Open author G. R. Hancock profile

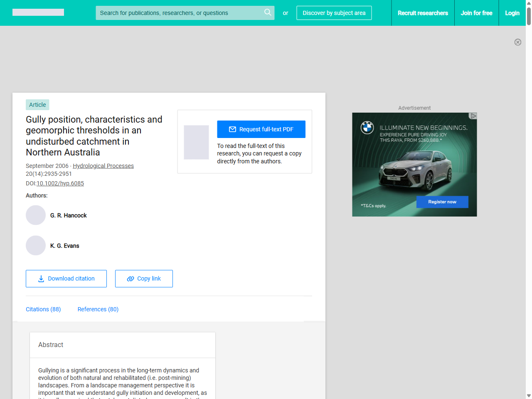(x=69, y=215)
